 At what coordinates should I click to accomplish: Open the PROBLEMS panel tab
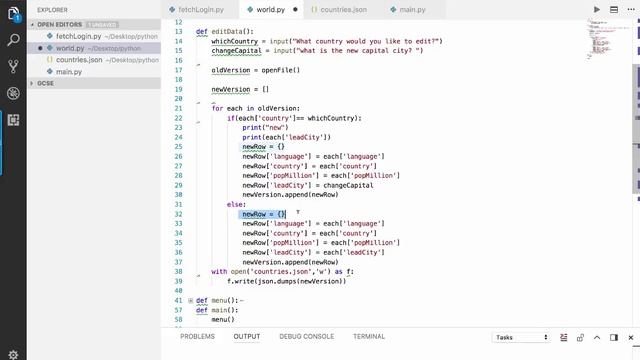click(197, 336)
